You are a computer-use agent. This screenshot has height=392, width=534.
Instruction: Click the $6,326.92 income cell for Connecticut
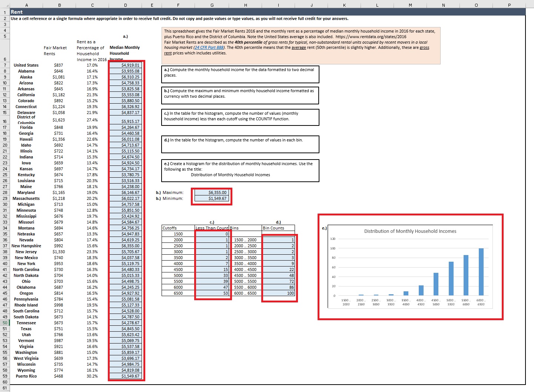(126, 107)
